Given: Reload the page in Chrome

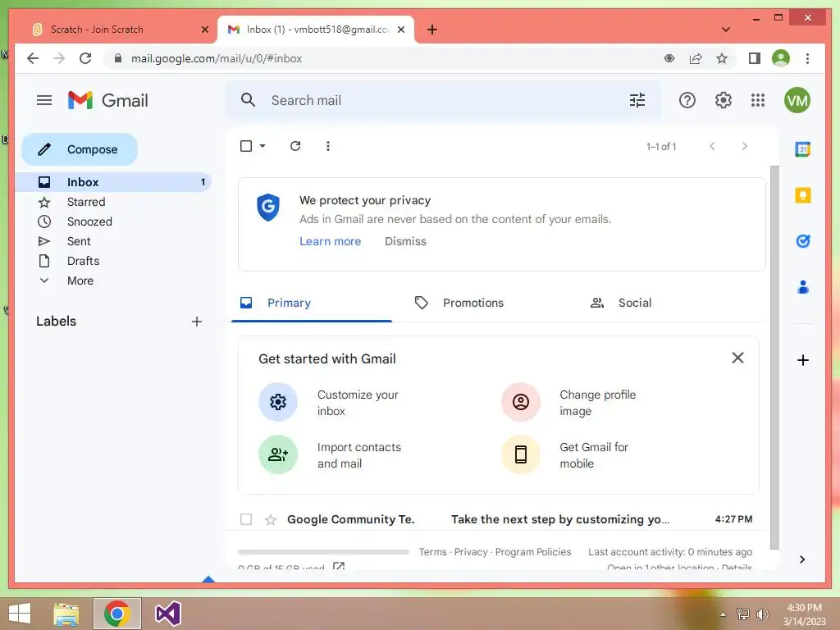Looking at the screenshot, I should (x=85, y=58).
